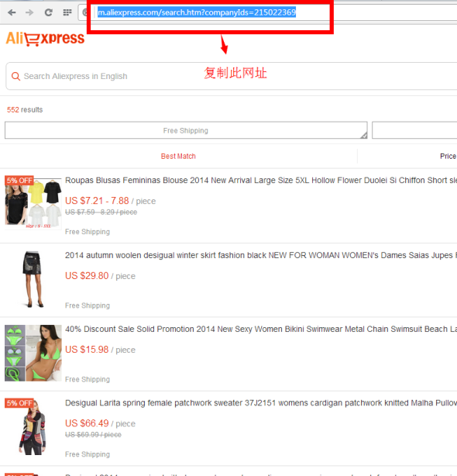Select the URL in the address bar
The height and width of the screenshot is (476, 457).
click(197, 12)
